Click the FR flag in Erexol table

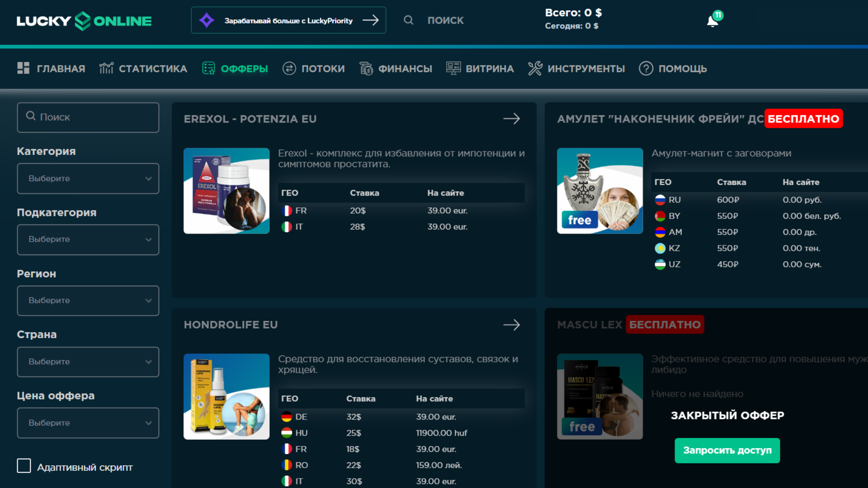click(287, 211)
